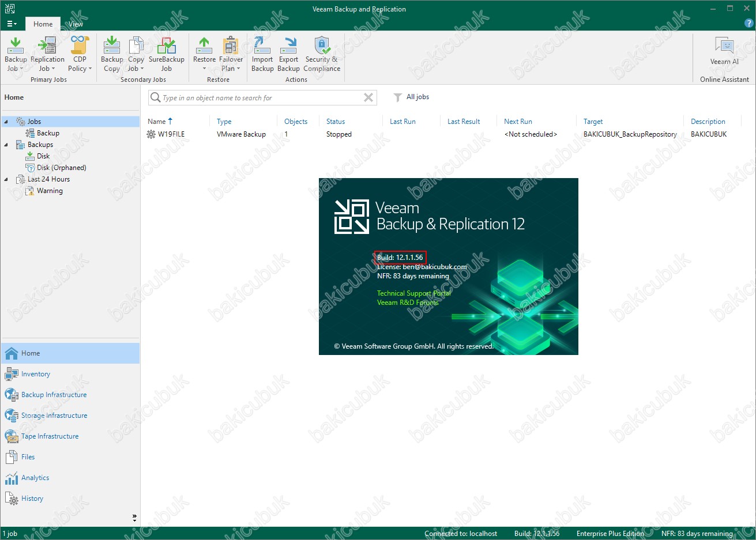Sort by Last Result column header

click(464, 122)
